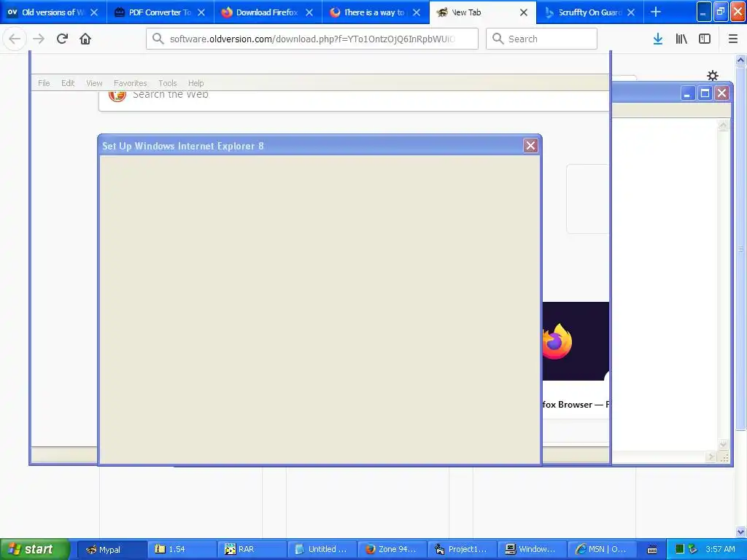Show the sidebars icon in toolbar
Image resolution: width=747 pixels, height=560 pixels.
click(705, 39)
